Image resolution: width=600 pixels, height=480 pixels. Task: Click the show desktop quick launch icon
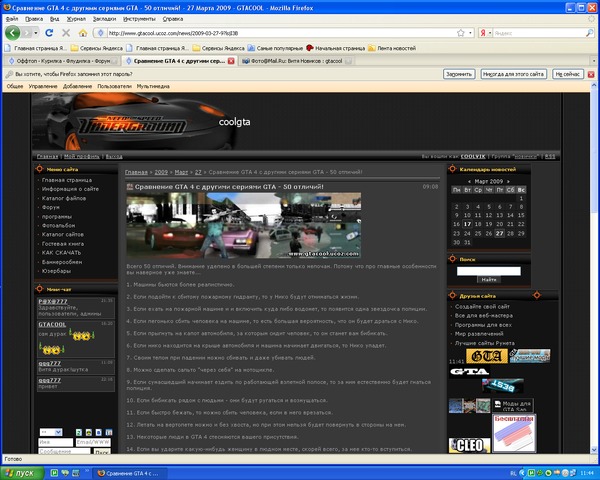coord(76,473)
